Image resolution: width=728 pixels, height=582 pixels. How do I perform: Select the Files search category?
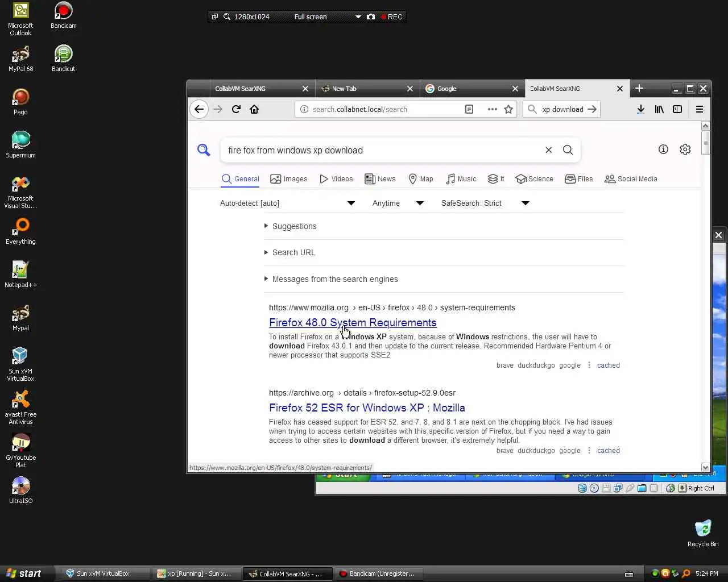579,179
